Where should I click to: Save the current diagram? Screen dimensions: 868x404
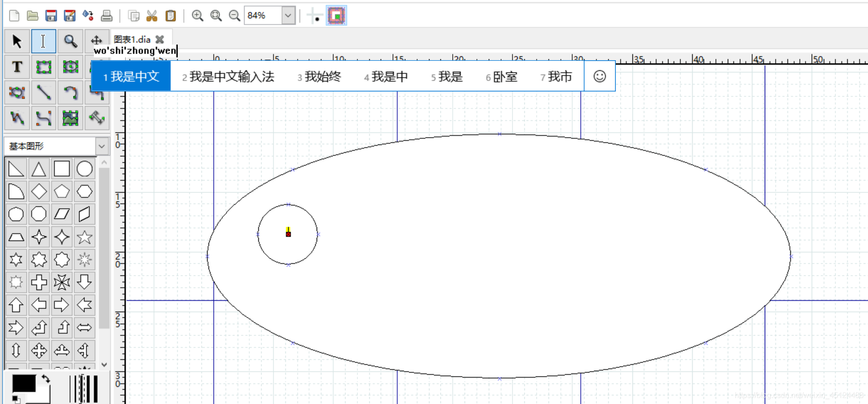(x=51, y=16)
